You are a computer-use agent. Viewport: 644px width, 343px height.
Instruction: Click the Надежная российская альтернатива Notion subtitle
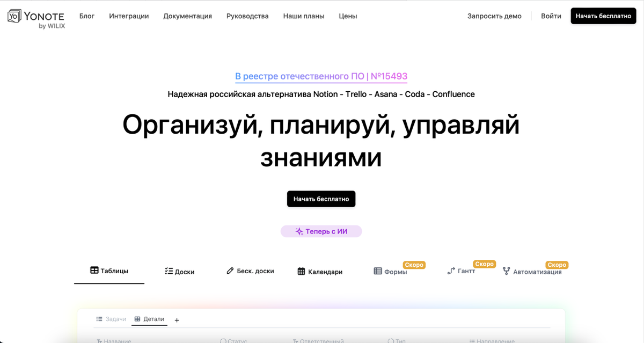coord(321,94)
